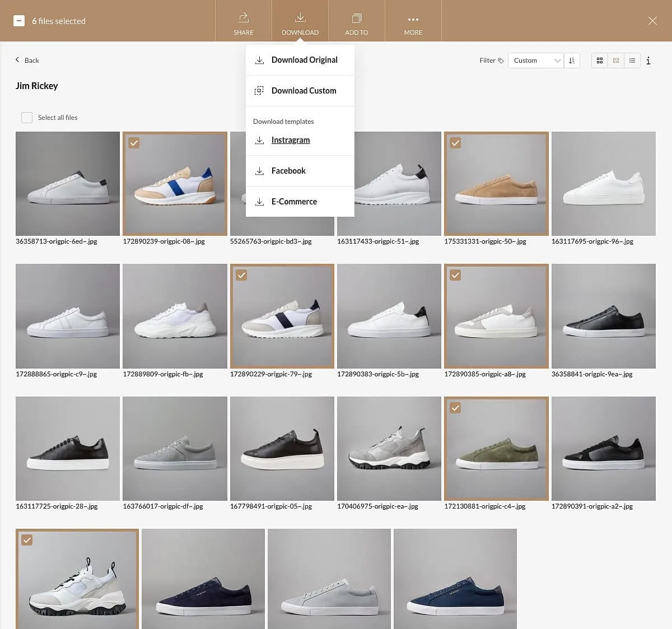Uncheck 172890229-origpic-79 image checkbox
The image size is (672, 629).
(x=241, y=275)
